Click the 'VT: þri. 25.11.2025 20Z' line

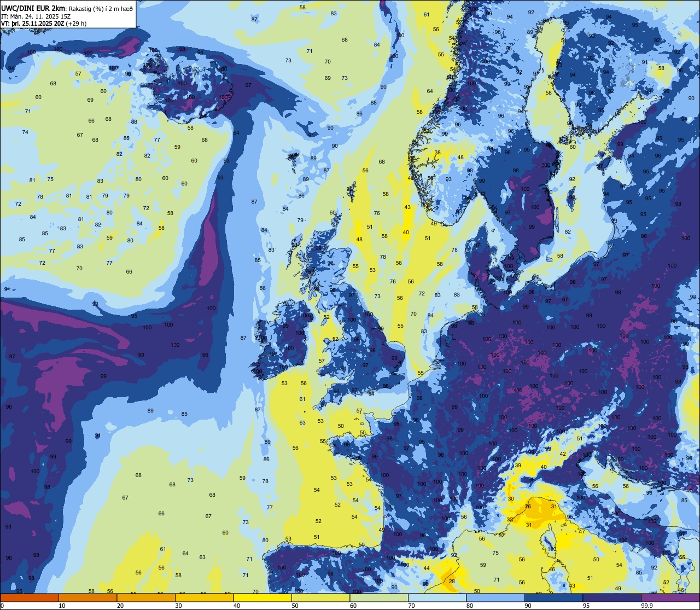33,24
